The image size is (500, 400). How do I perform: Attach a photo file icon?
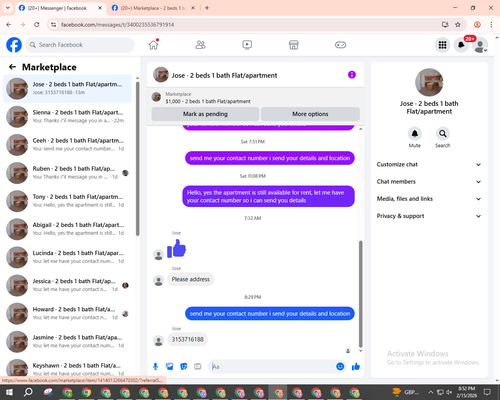[170, 367]
